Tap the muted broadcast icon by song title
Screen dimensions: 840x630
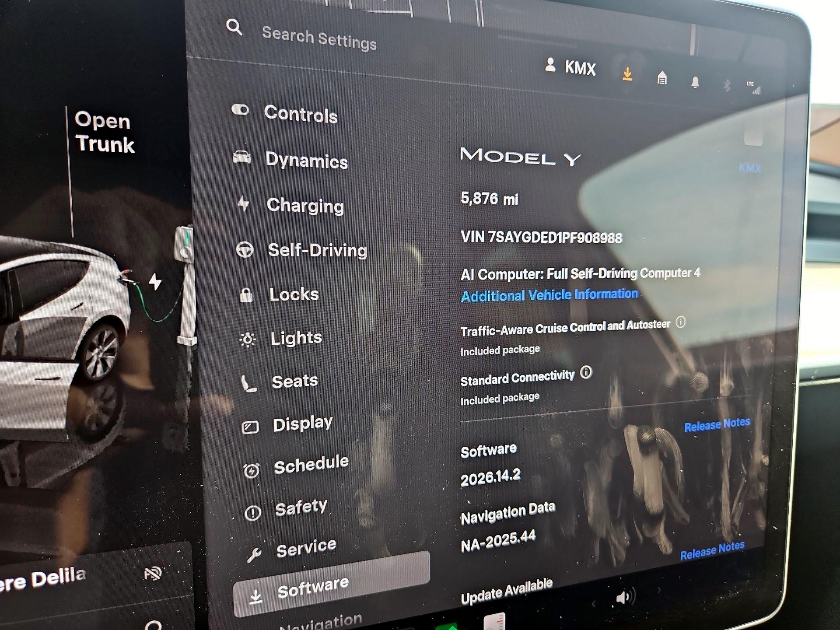[153, 573]
